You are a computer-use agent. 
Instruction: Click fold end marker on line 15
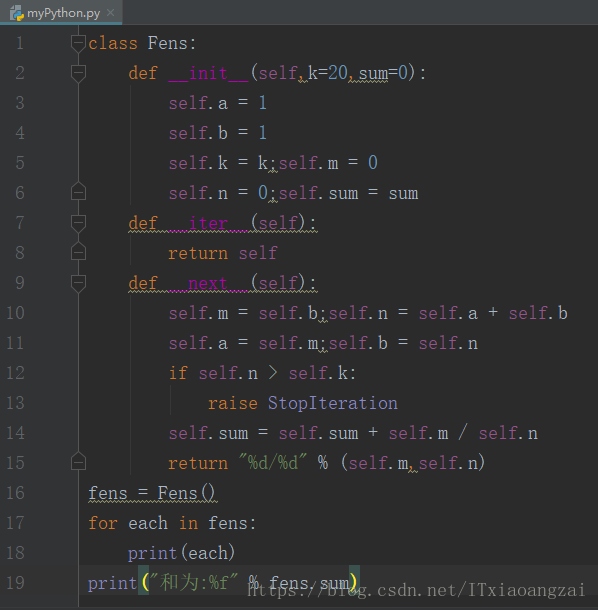[78, 461]
